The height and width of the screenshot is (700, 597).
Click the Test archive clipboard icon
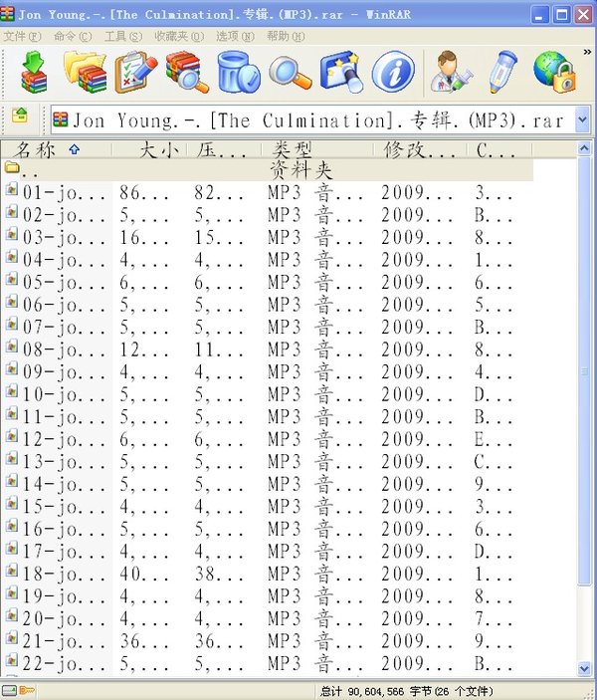136,72
